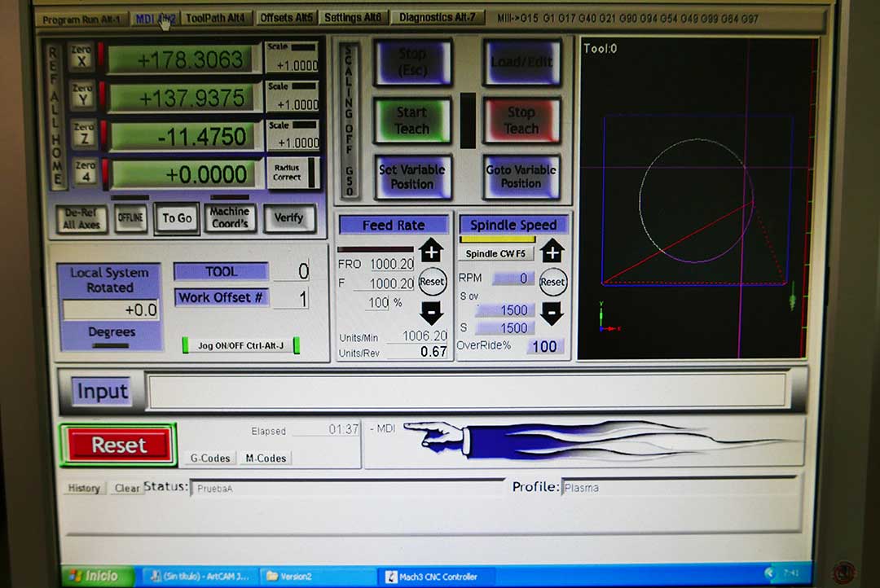Decrease spindle speed with minus arrow

[552, 313]
